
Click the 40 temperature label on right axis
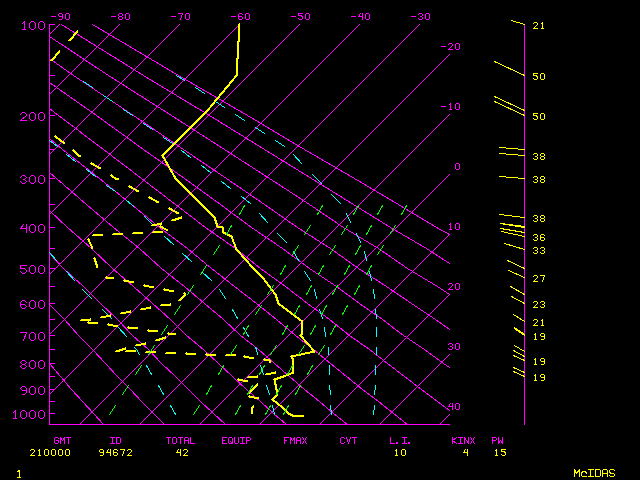pyautogui.click(x=455, y=407)
